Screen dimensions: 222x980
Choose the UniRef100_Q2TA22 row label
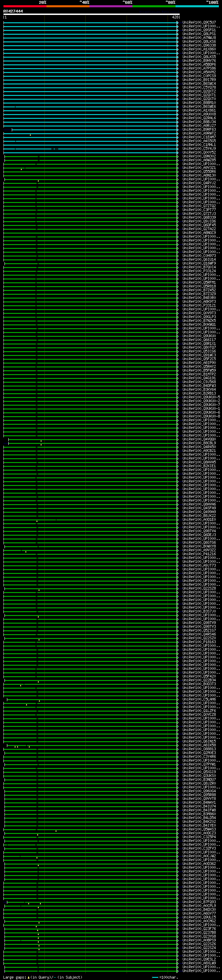[199, 229]
